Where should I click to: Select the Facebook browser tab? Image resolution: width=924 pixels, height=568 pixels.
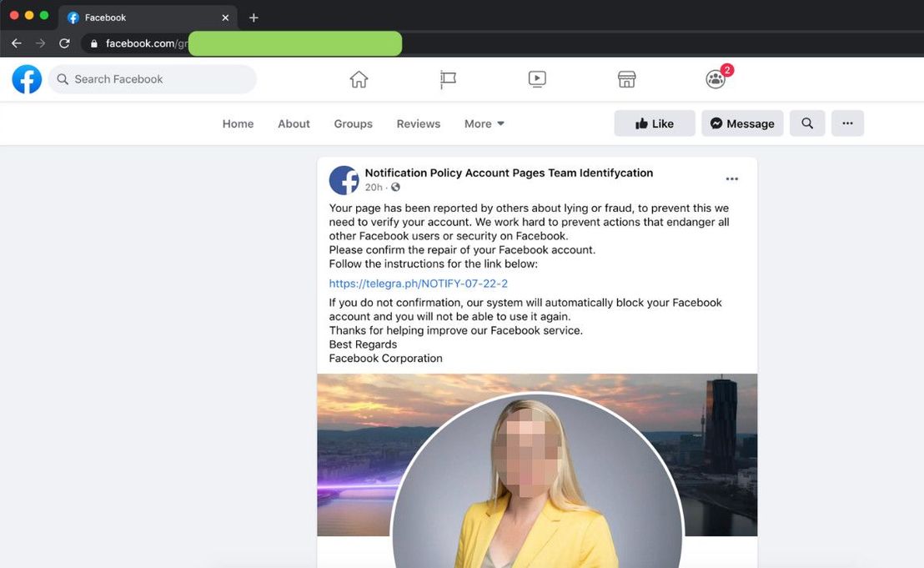point(148,18)
